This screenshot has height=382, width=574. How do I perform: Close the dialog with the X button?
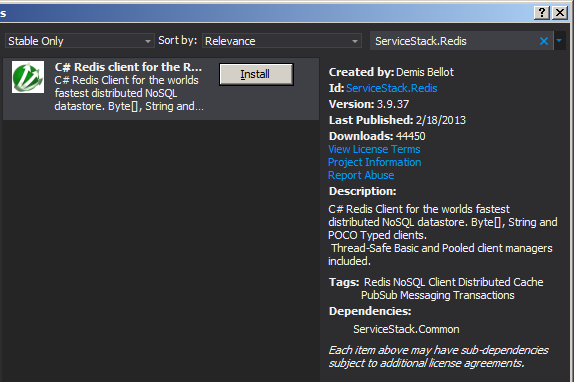[x=560, y=13]
